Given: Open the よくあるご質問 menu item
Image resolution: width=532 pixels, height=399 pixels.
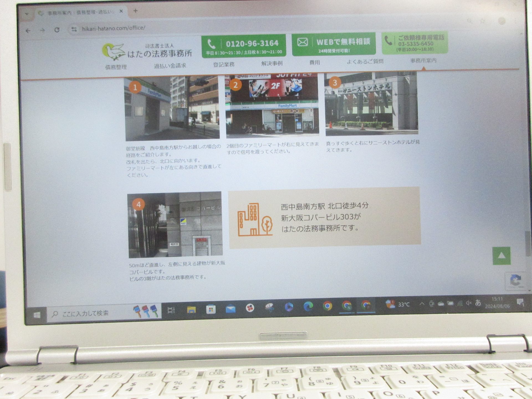Looking at the screenshot, I should (x=365, y=61).
